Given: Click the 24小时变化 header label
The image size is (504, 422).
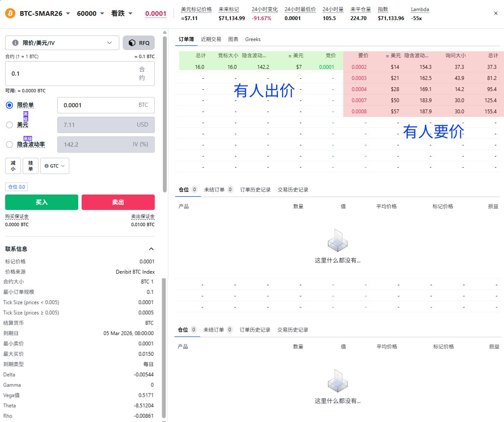Looking at the screenshot, I should click(x=265, y=9).
